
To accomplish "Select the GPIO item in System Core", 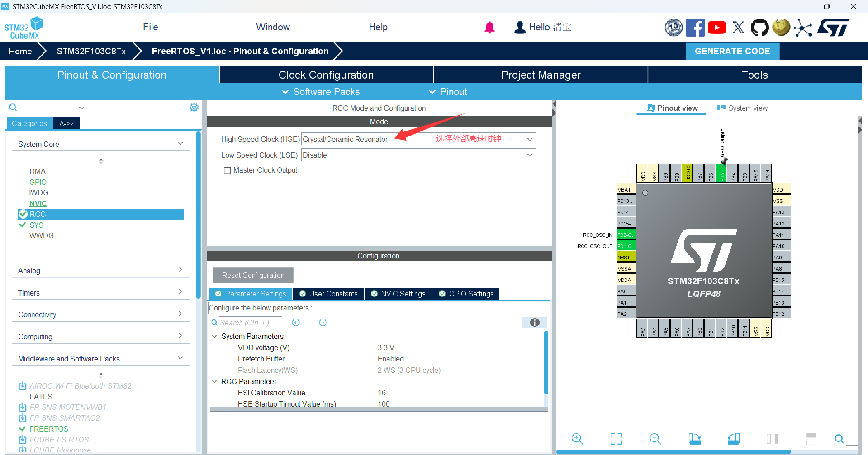I will [x=38, y=182].
